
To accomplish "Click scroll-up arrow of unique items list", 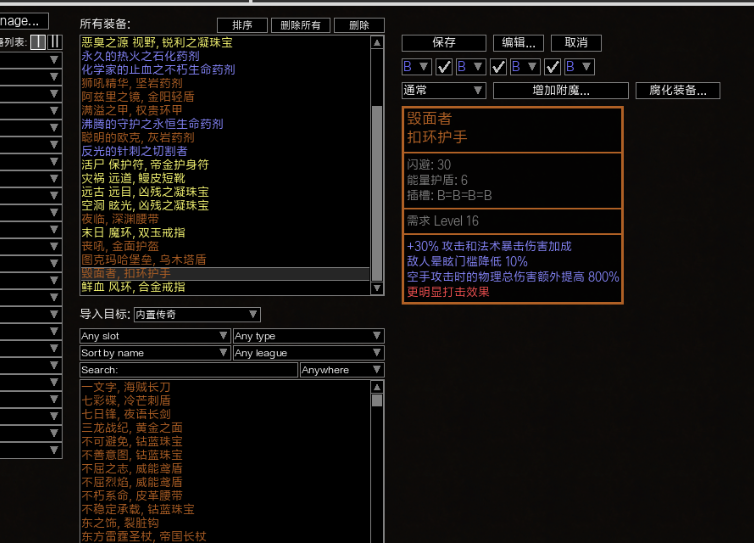I will tap(377, 387).
